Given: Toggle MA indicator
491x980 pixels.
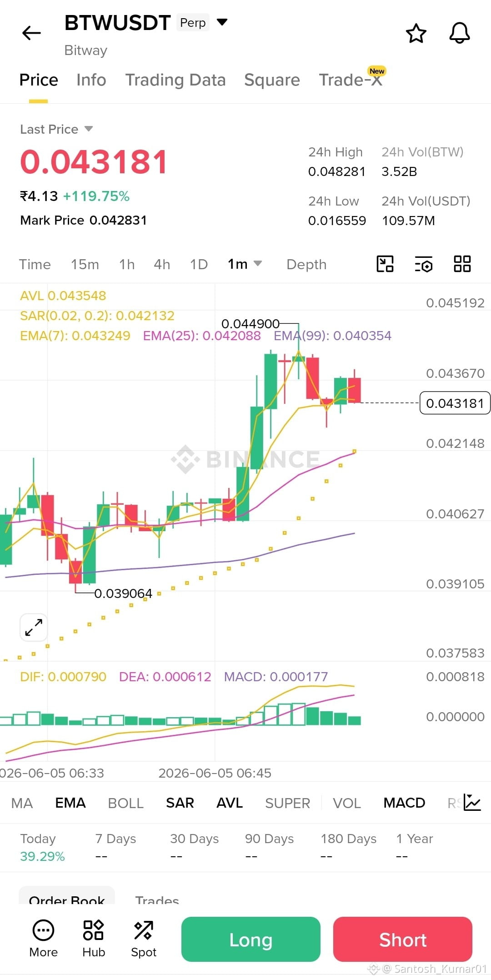Looking at the screenshot, I should (22, 803).
